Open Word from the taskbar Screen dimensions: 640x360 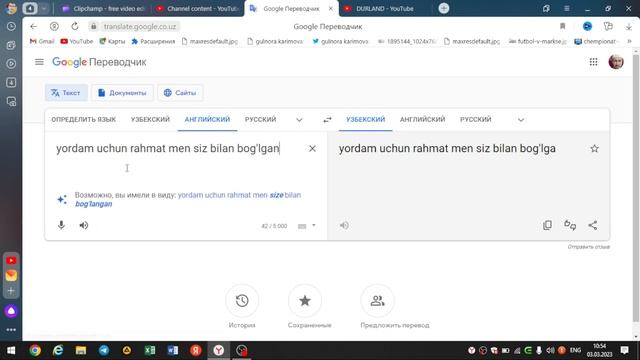pos(173,350)
